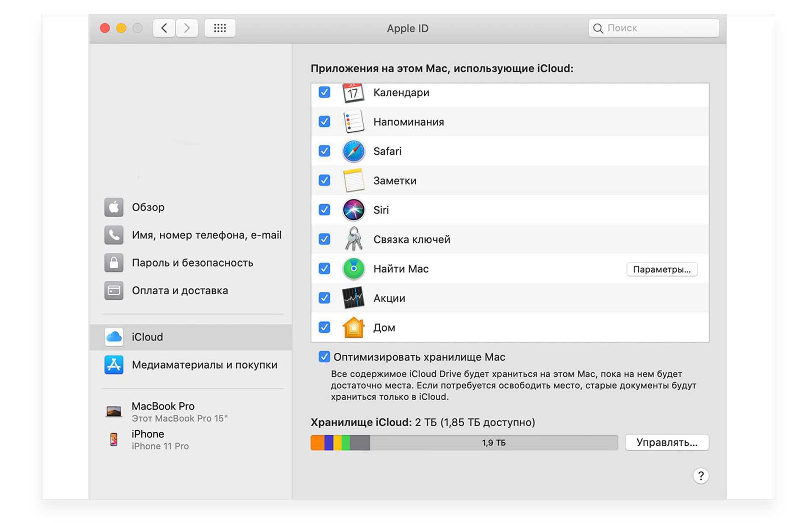
Task: Show all preferences grid icon
Action: point(220,28)
